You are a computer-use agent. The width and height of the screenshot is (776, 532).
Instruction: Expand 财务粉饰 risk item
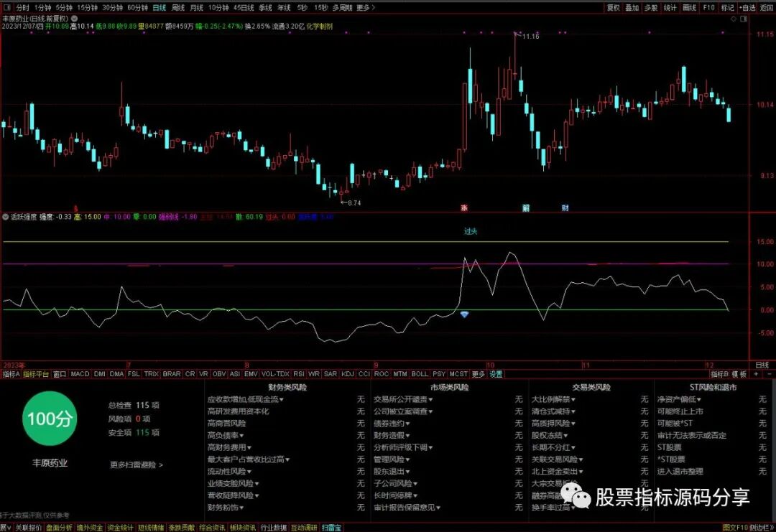[x=225, y=508]
